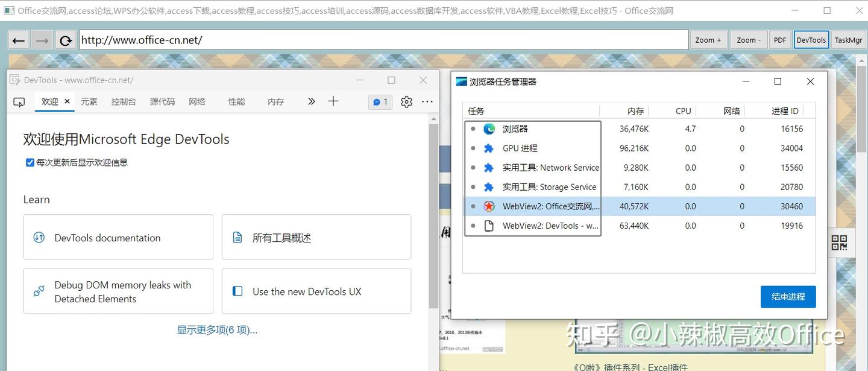868x371 pixels.
Task: Expand 显示更多项(6 项) in welcome panel
Action: (x=216, y=329)
